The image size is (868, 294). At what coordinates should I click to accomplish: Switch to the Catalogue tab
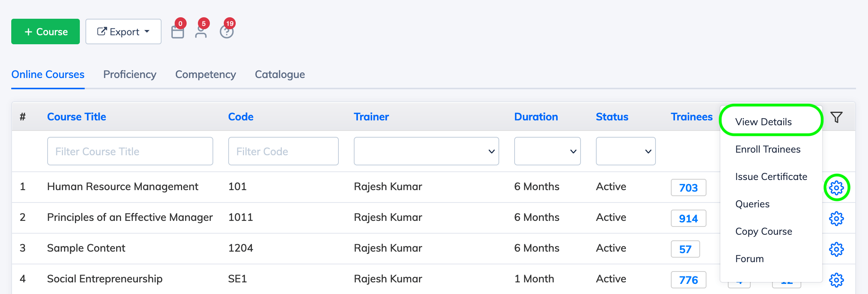[280, 74]
